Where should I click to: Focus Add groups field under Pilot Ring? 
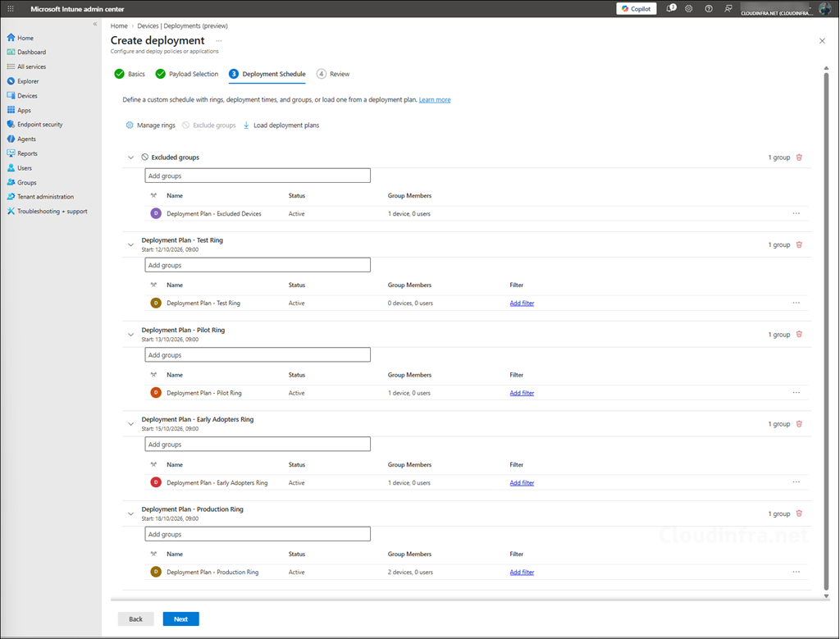(258, 354)
